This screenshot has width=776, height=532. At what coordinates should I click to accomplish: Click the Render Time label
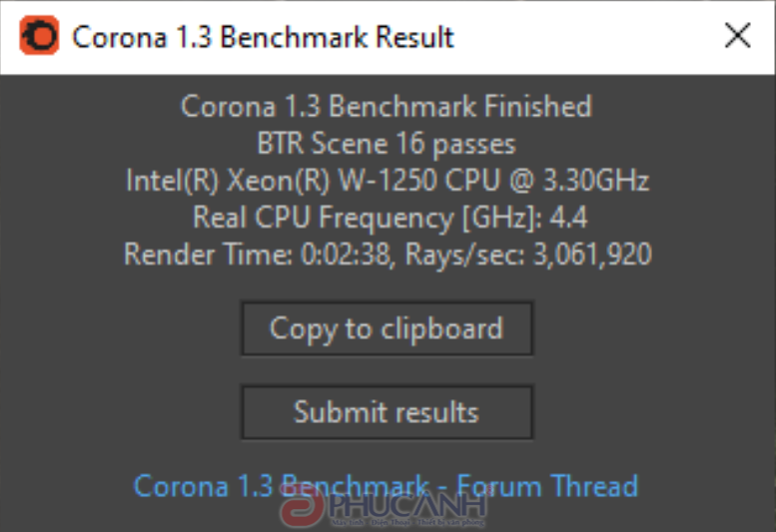pos(208,255)
